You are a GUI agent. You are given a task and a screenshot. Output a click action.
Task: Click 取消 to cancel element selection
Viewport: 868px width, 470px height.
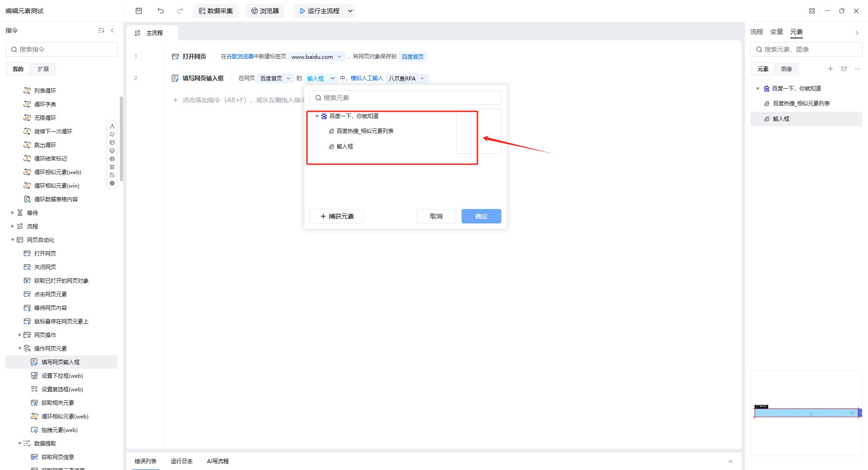click(x=436, y=216)
